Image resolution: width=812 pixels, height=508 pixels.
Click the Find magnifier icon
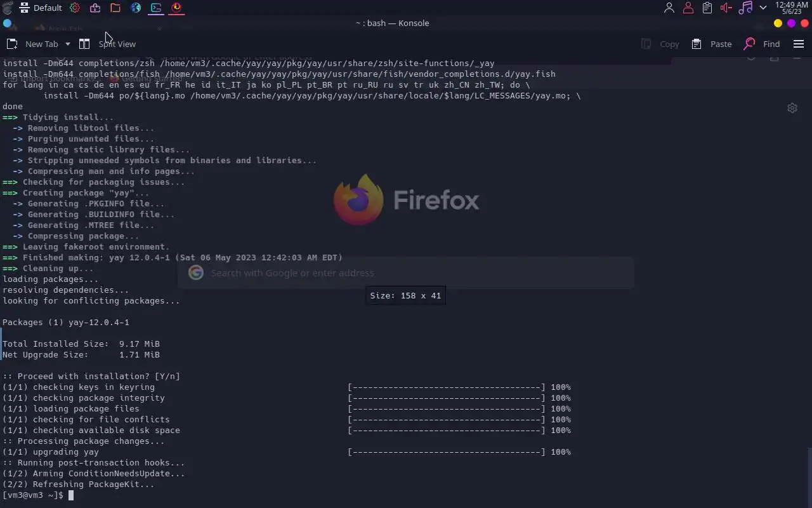click(749, 44)
